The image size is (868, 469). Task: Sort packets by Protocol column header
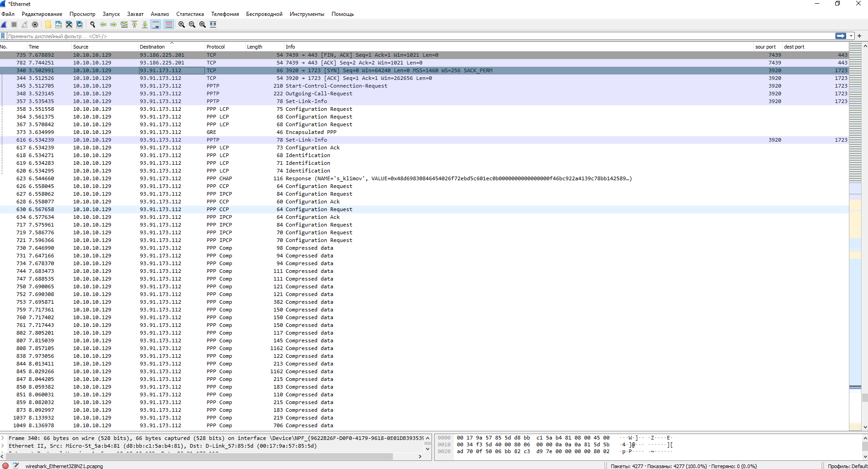[216, 47]
